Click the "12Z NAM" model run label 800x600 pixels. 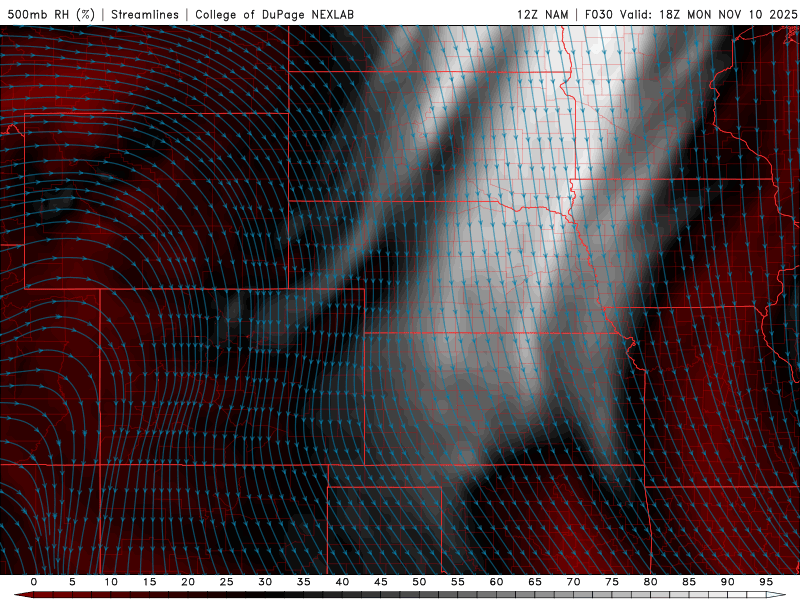542,14
